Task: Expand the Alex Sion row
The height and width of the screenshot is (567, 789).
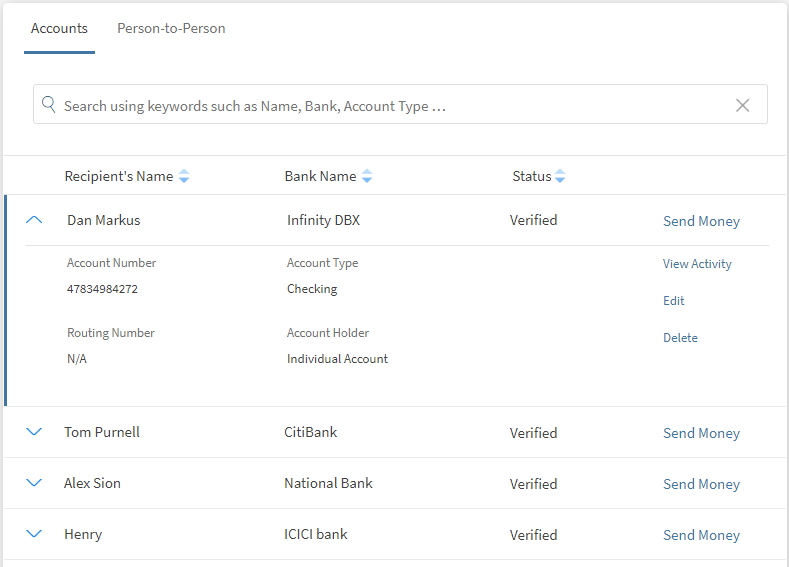Action: 34,483
